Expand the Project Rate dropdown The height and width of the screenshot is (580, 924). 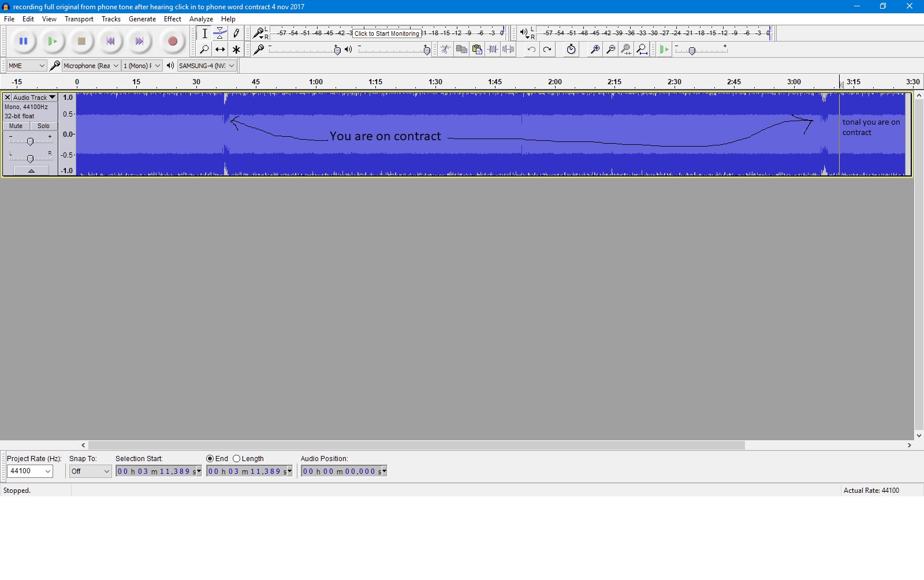[49, 472]
